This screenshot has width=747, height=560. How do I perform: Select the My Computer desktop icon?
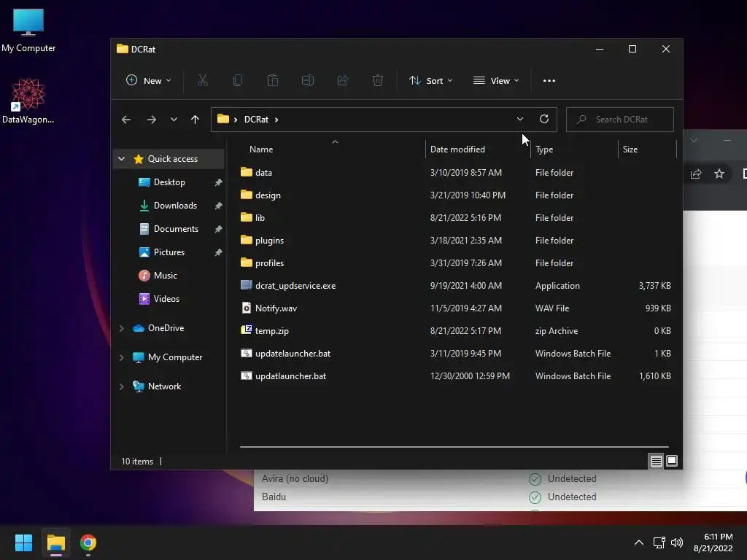click(28, 31)
